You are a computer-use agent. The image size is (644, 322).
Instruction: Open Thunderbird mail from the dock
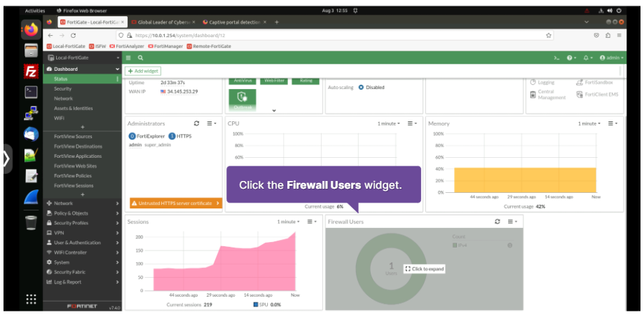pos(32,134)
